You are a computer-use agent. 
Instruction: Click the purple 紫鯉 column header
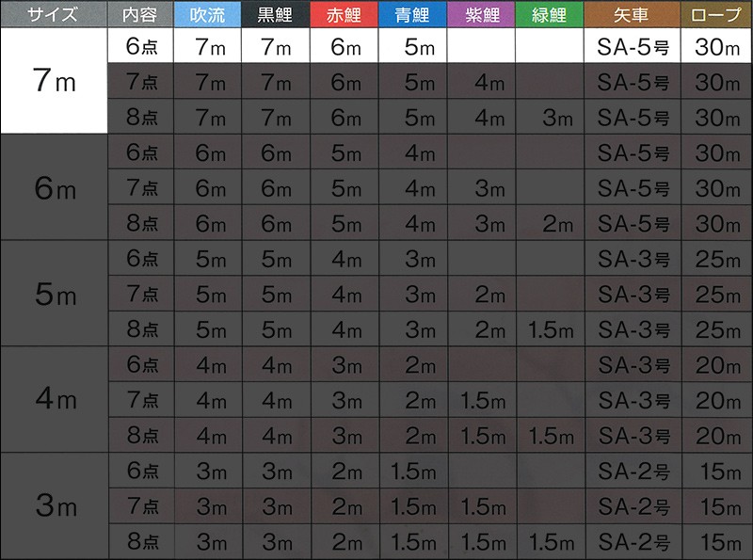(x=482, y=14)
